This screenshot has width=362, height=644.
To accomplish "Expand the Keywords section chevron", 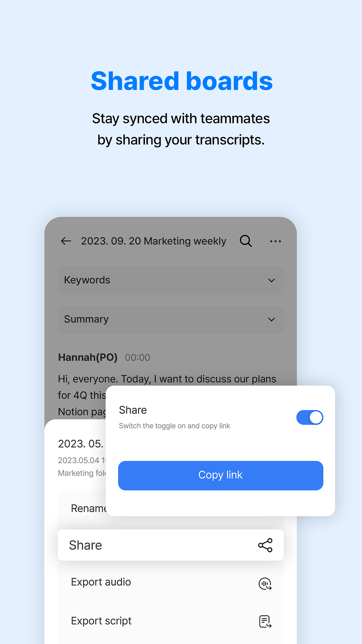I will coord(271,281).
